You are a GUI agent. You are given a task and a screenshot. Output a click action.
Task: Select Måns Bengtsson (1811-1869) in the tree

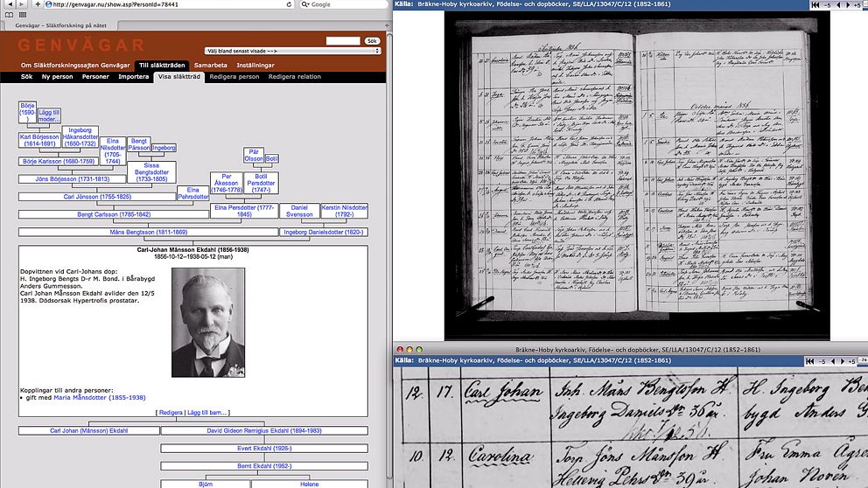click(x=149, y=232)
